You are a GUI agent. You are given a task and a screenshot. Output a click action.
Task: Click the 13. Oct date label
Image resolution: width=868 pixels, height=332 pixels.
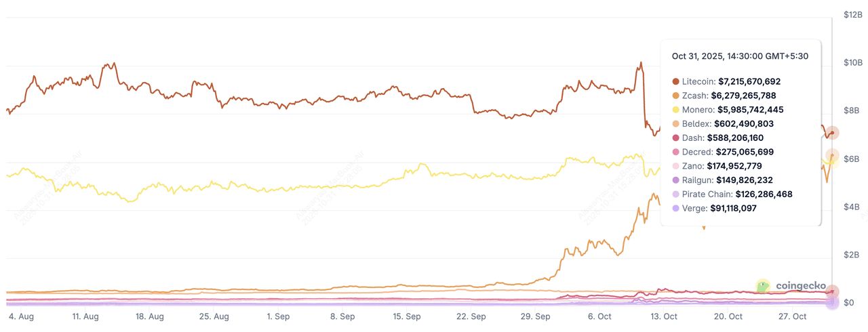664,316
